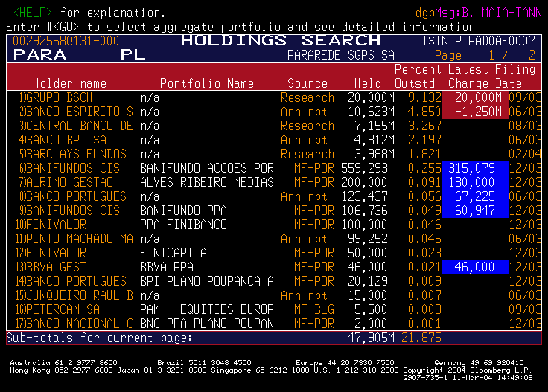The height and width of the screenshot is (392, 548).
Task: Click the BANIFUNDO PPA portfolio
Action: point(183,211)
